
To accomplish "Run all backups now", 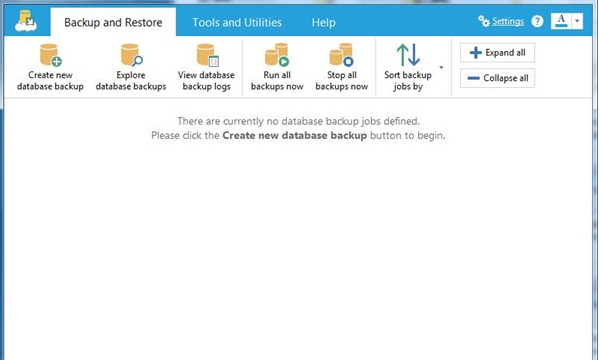I will point(277,67).
